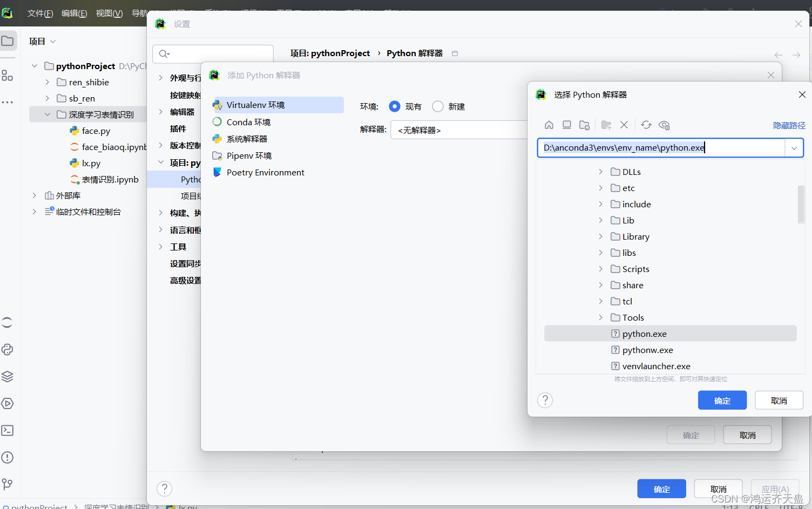The width and height of the screenshot is (812, 509).
Task: Open the path history dropdown arrow
Action: click(x=794, y=148)
